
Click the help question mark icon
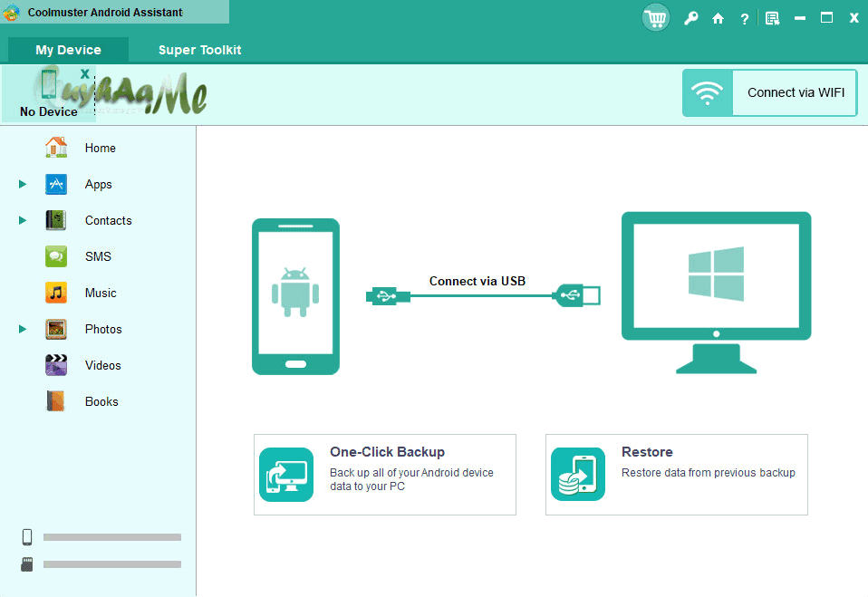(x=744, y=17)
